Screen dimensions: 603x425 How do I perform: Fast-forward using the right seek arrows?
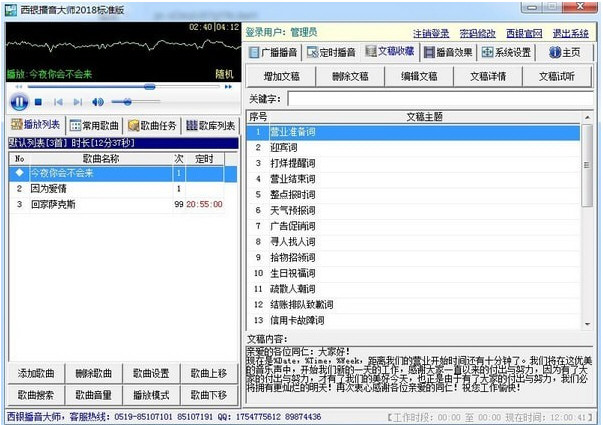coord(228,87)
